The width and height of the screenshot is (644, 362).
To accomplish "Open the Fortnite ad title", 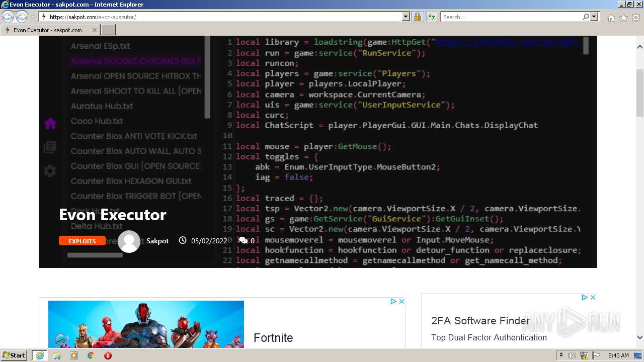I will click(x=273, y=338).
